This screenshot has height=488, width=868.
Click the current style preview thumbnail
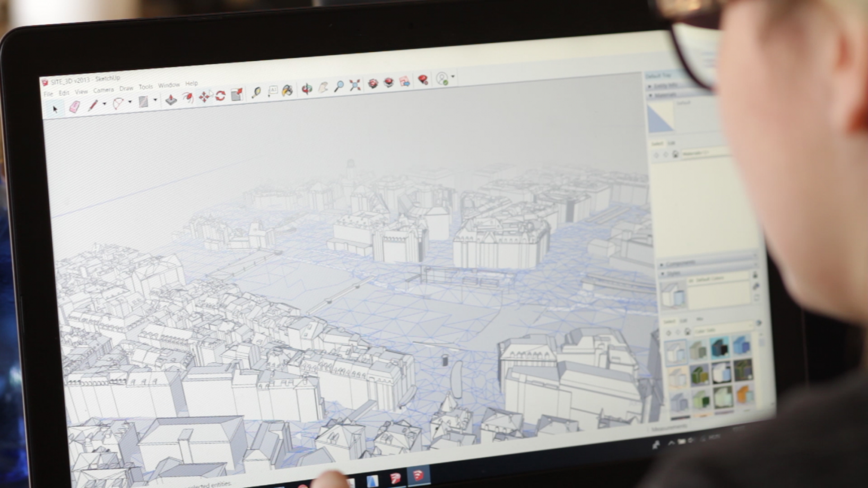(x=673, y=295)
